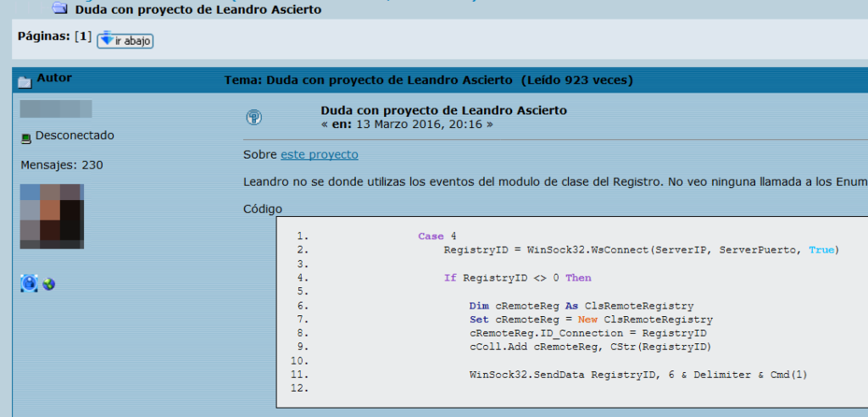Screen dimensions: 868x417
Task: Click the "Dim cRemoteReg As ClsRemoteRegistry" line
Action: [x=581, y=305]
